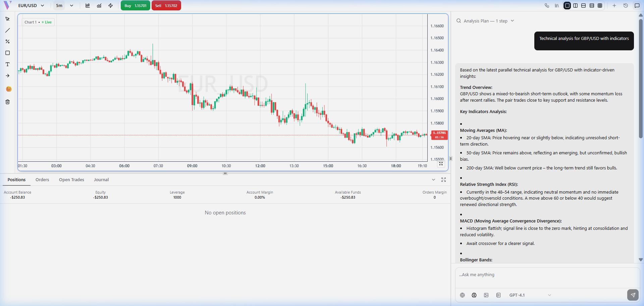The height and width of the screenshot is (306, 644).
Task: Open the candlestick chart type icon
Action: [x=88, y=6]
